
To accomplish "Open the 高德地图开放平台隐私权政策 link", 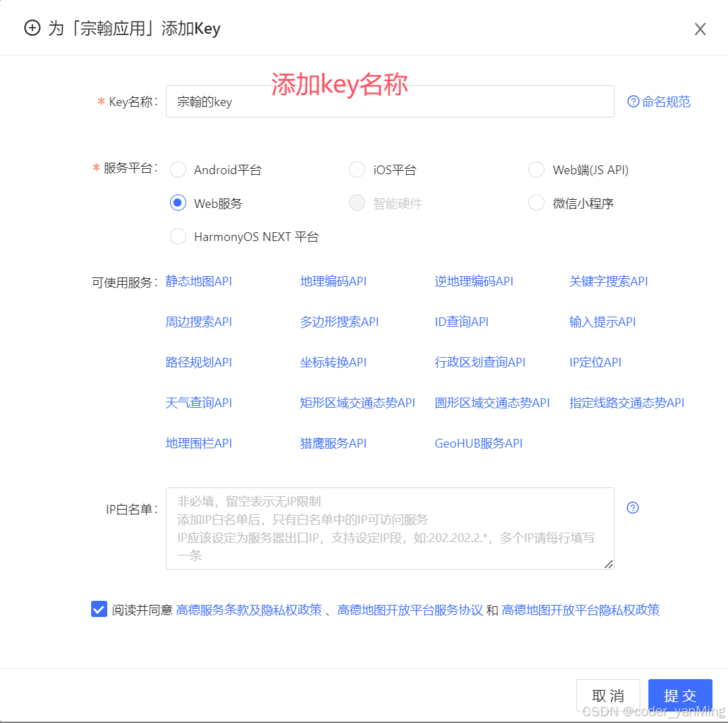I will tap(581, 610).
